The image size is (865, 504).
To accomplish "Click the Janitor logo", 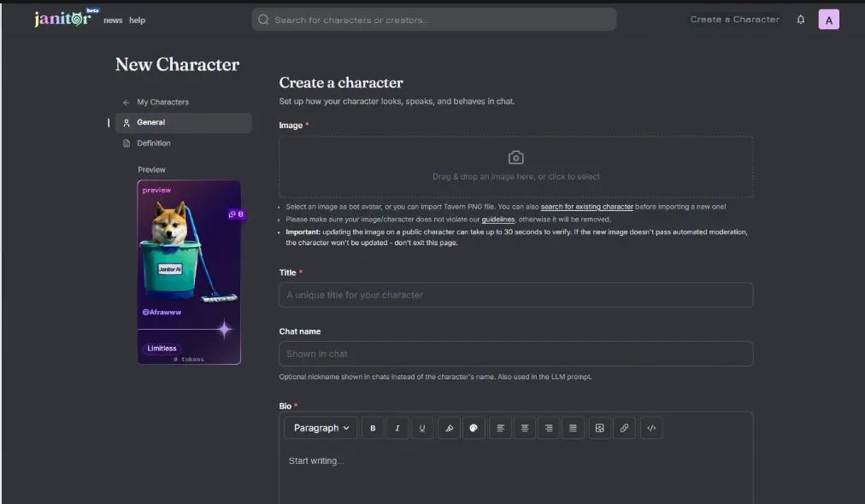I will 62,19.
